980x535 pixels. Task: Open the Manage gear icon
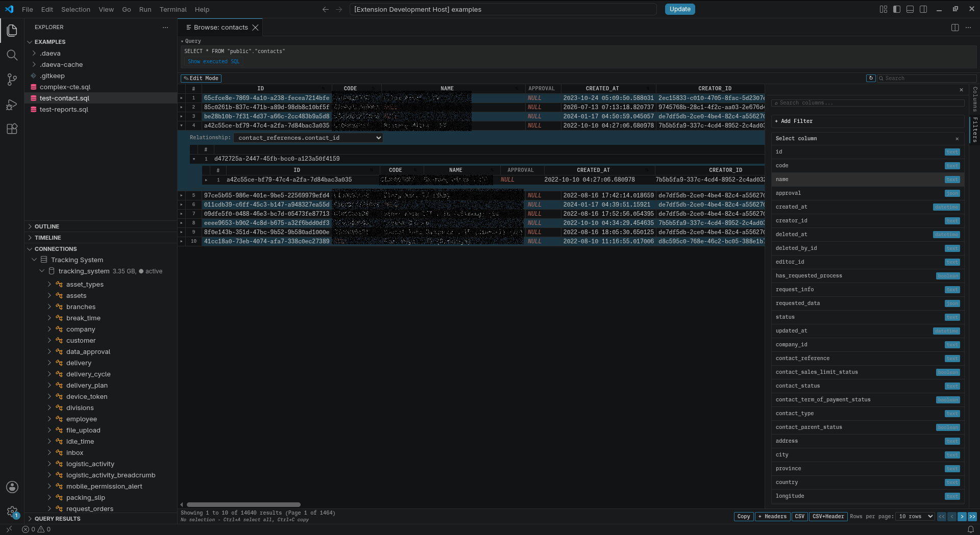[12, 512]
